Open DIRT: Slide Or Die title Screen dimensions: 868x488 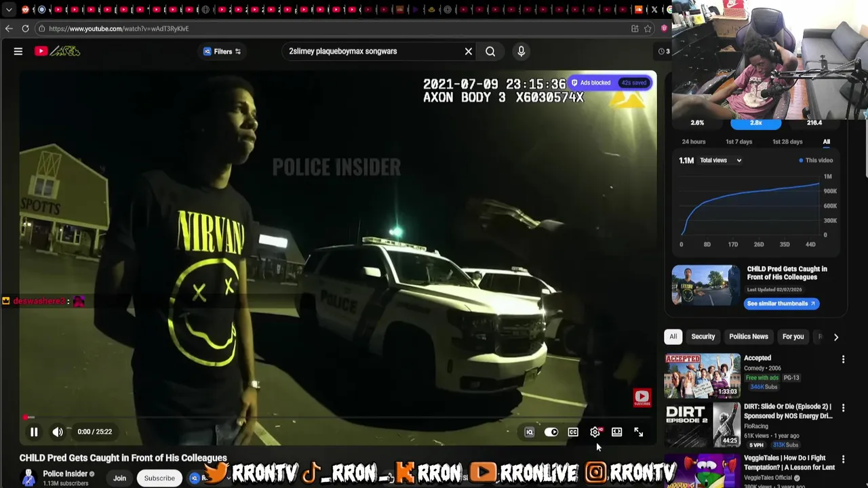788,411
